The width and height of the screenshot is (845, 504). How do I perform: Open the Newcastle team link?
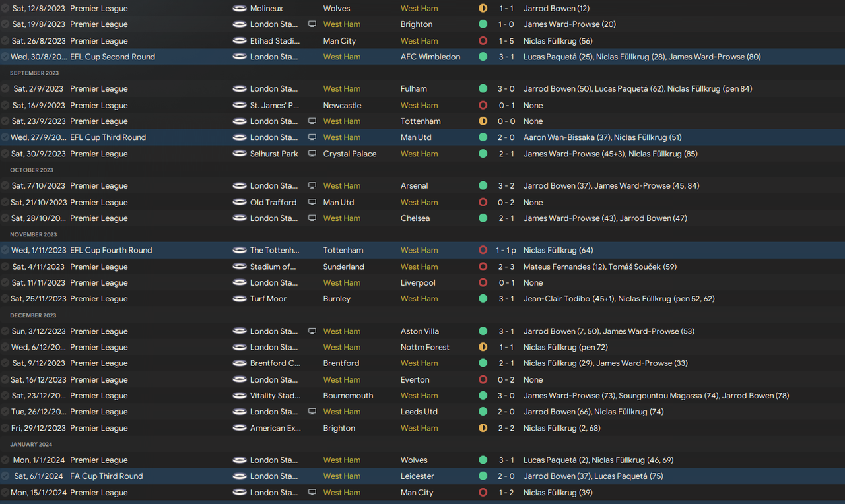click(x=342, y=106)
